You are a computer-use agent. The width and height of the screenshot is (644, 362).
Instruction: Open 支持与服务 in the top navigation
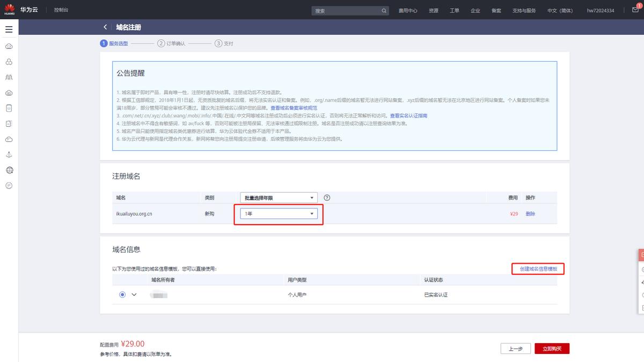(524, 11)
